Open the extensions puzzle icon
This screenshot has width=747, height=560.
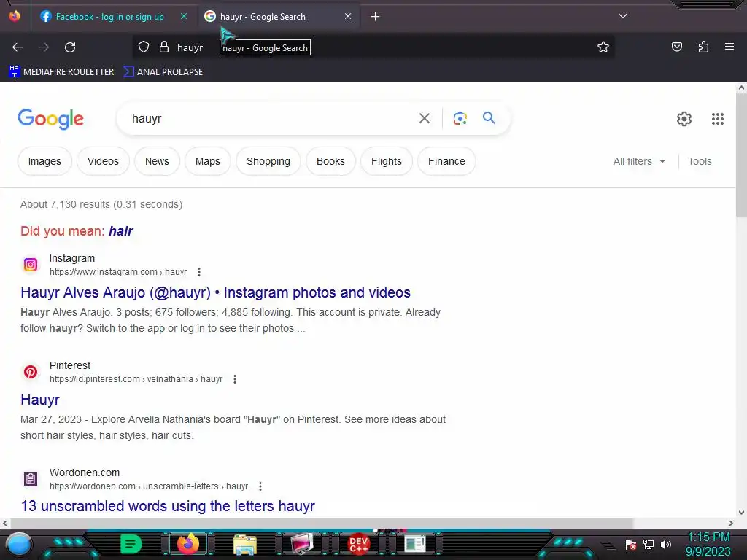[703, 47]
